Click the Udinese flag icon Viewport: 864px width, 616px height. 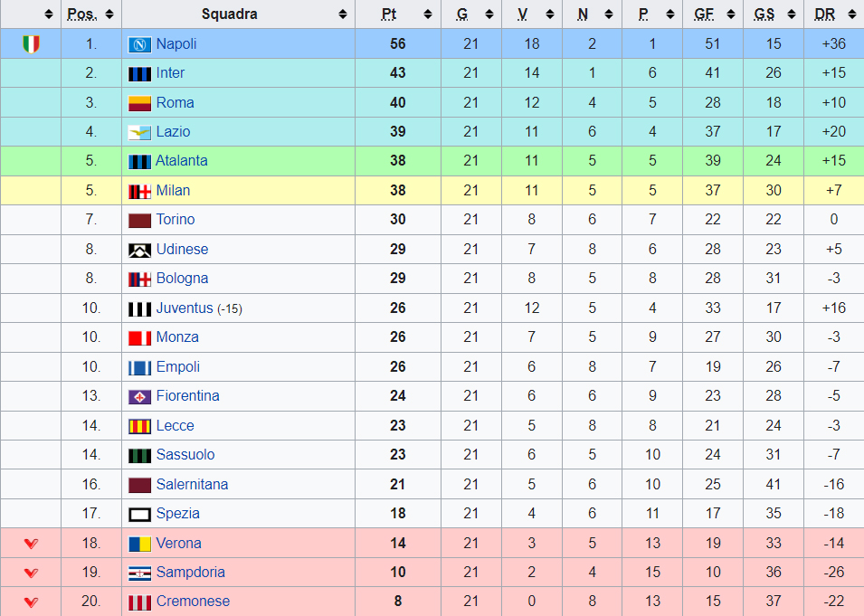[139, 251]
